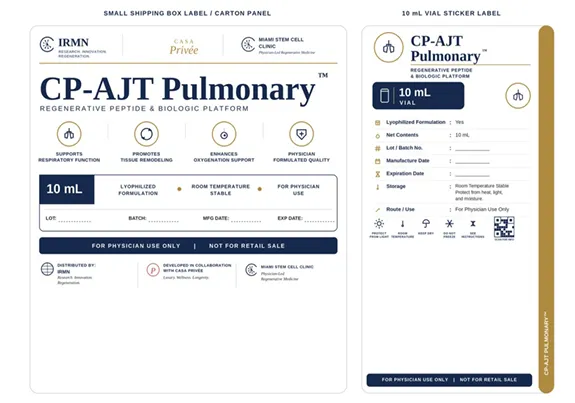
Task: Click the QR code on the vial label
Action: (504, 227)
